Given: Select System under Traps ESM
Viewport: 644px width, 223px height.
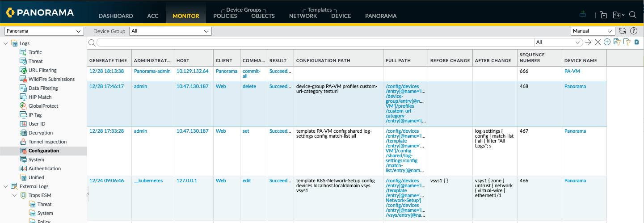Looking at the screenshot, I should tap(45, 213).
